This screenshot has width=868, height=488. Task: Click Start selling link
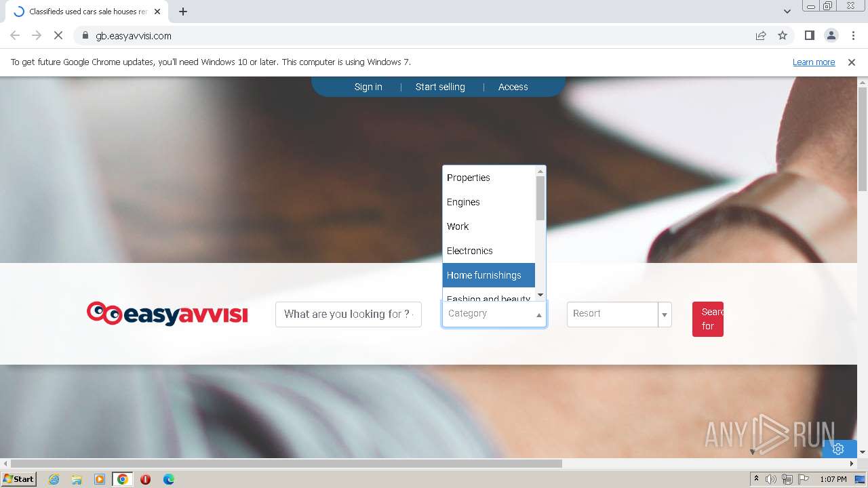click(x=440, y=87)
